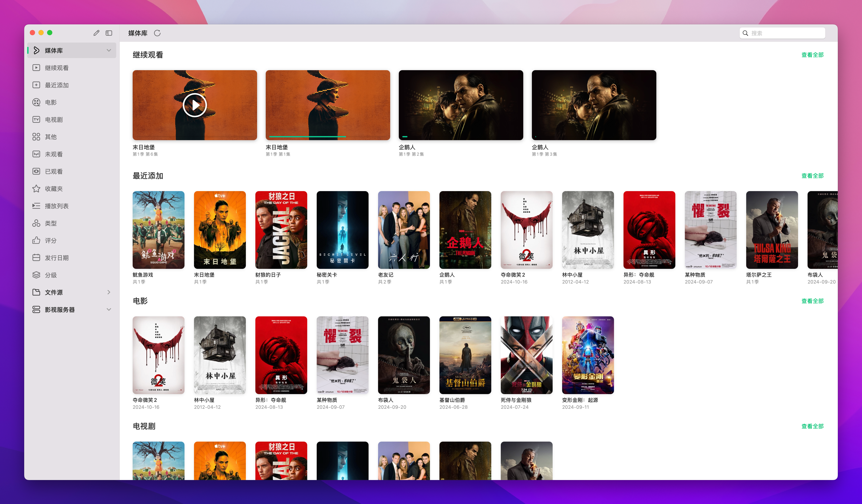
Task: Open 电影 category in sidebar
Action: pyautogui.click(x=72, y=102)
